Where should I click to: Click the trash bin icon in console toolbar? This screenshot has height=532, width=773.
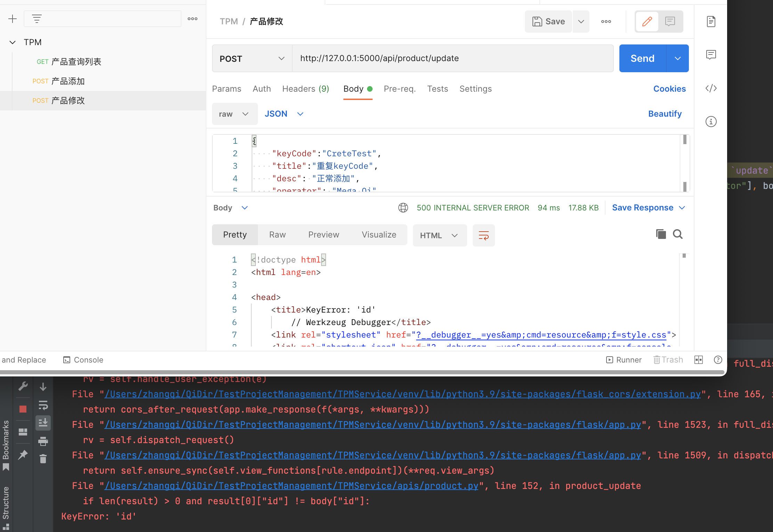coord(43,459)
